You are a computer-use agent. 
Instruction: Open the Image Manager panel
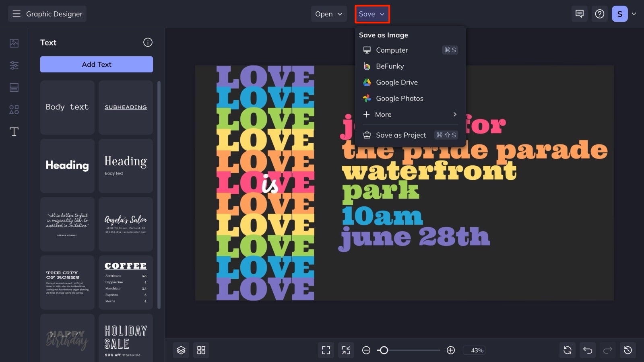click(14, 43)
